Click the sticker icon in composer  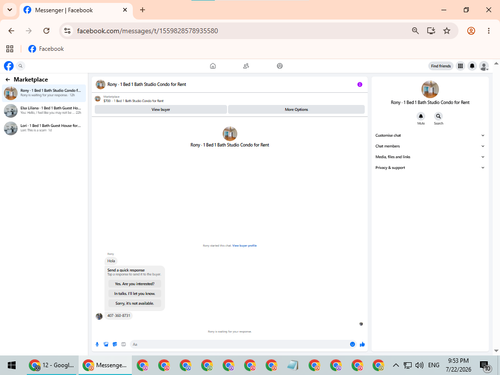tap(115, 344)
